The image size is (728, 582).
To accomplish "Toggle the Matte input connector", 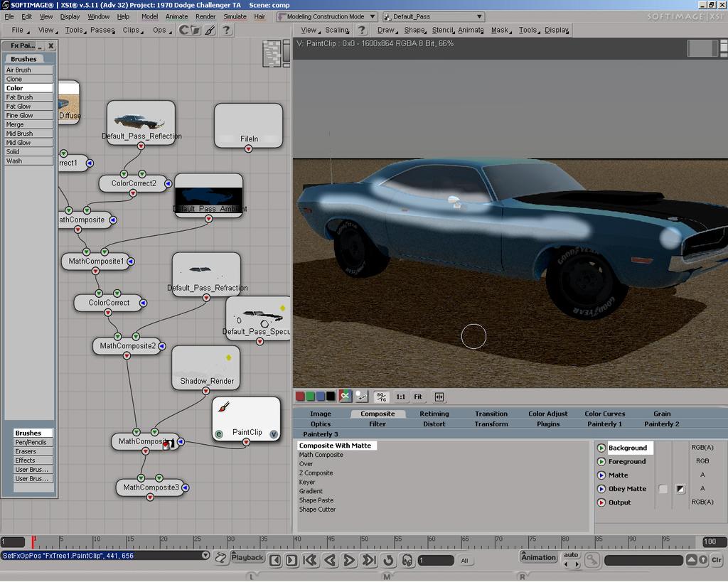I will tap(601, 475).
